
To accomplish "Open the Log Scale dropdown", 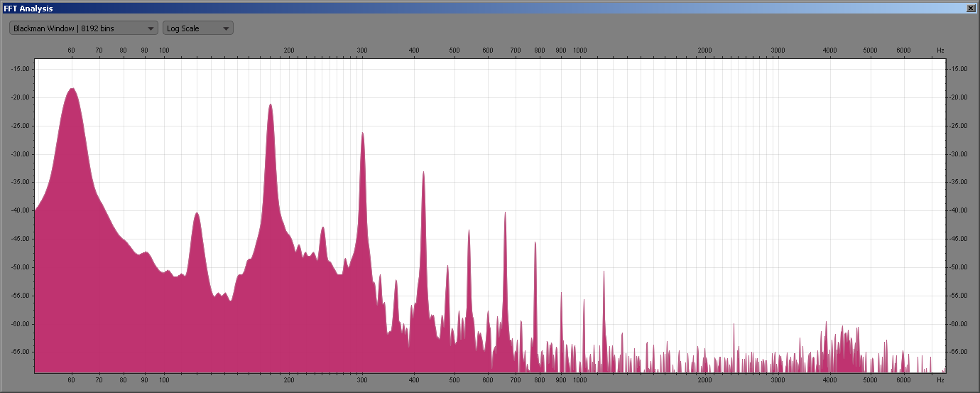I will click(197, 28).
